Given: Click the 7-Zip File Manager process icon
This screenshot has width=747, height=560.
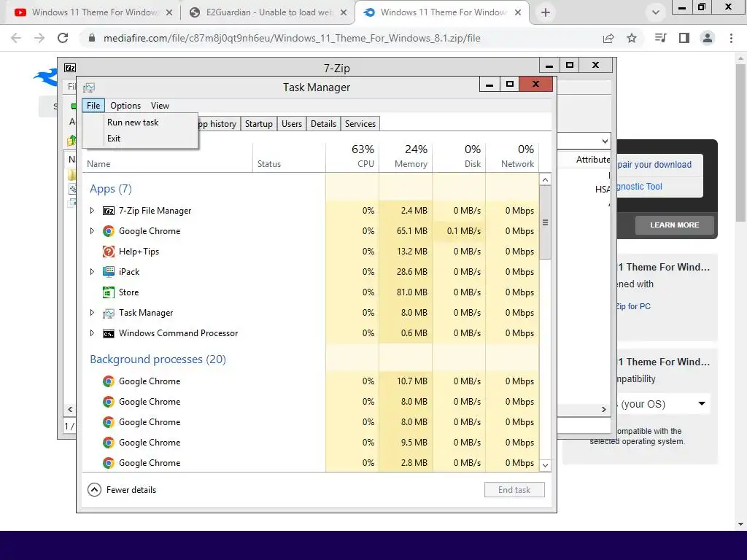Looking at the screenshot, I should pyautogui.click(x=109, y=211).
